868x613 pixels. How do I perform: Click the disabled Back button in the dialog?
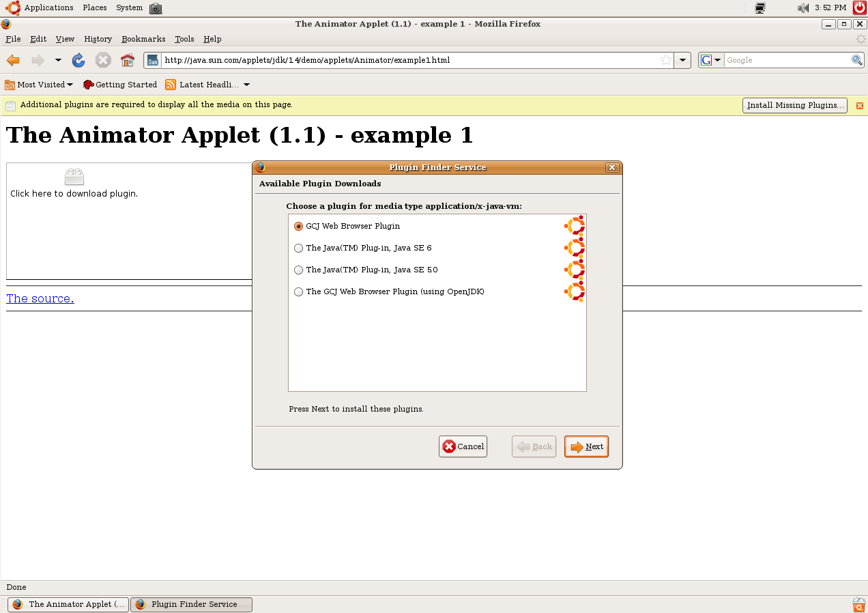534,446
